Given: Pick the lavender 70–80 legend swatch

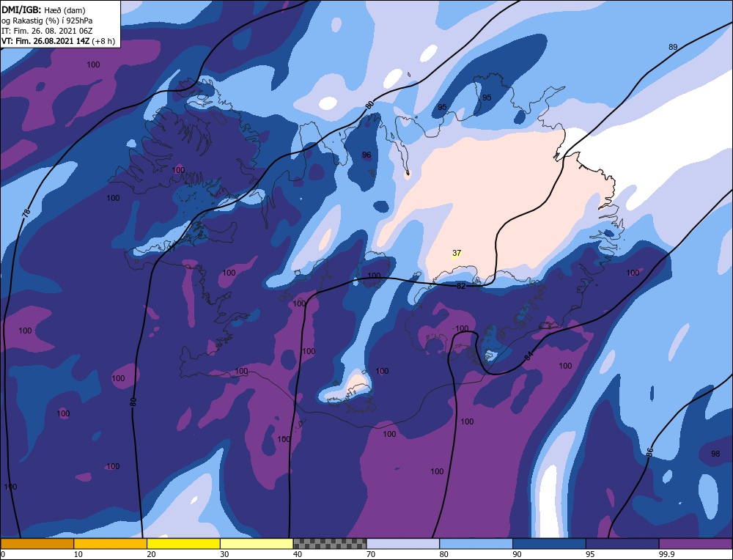Looking at the screenshot, I should (x=403, y=544).
